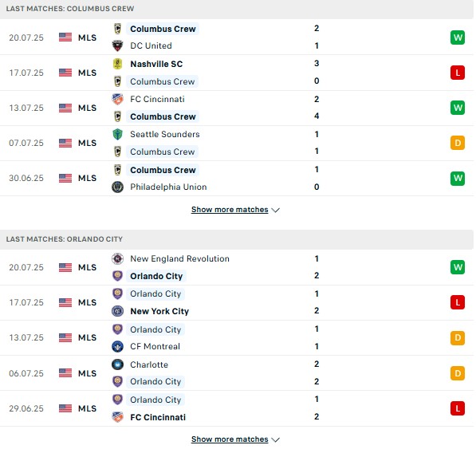Screen dimensions: 476x453
Task: Open the Nashville SC team link
Action: [156, 64]
